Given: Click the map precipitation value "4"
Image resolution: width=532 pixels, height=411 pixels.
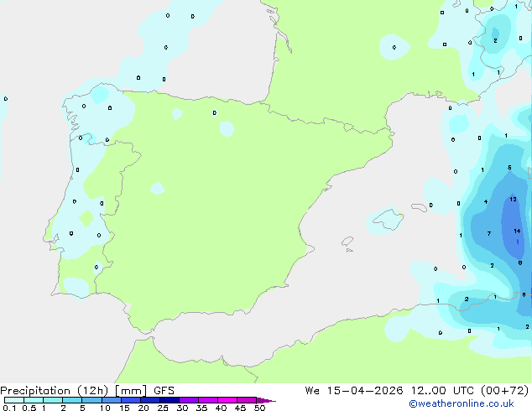Looking at the screenshot, I should click(x=486, y=202).
